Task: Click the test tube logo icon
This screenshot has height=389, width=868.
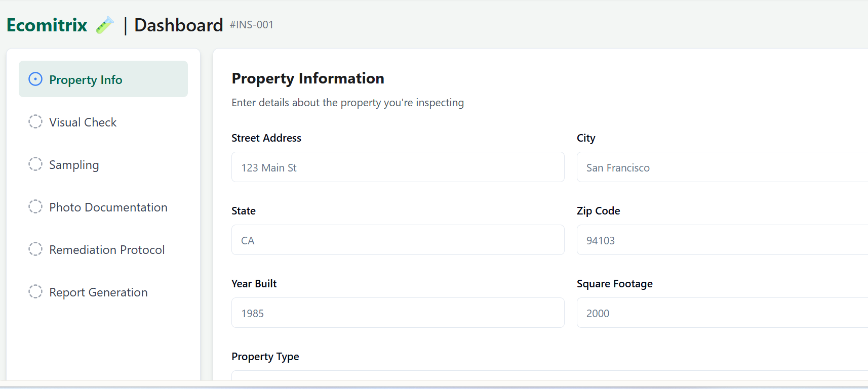Action: pos(105,25)
